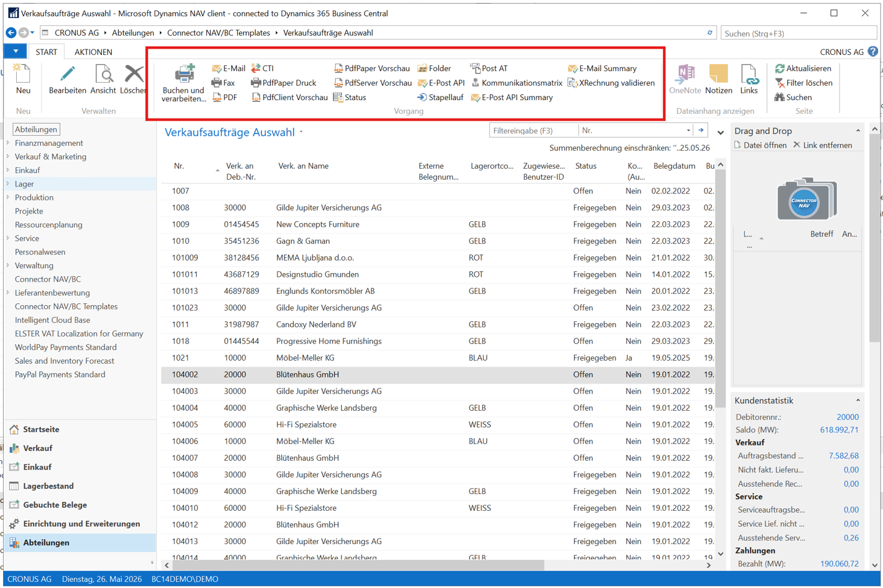
Task: Click Debitorennr. value 20000 link
Action: coord(847,417)
